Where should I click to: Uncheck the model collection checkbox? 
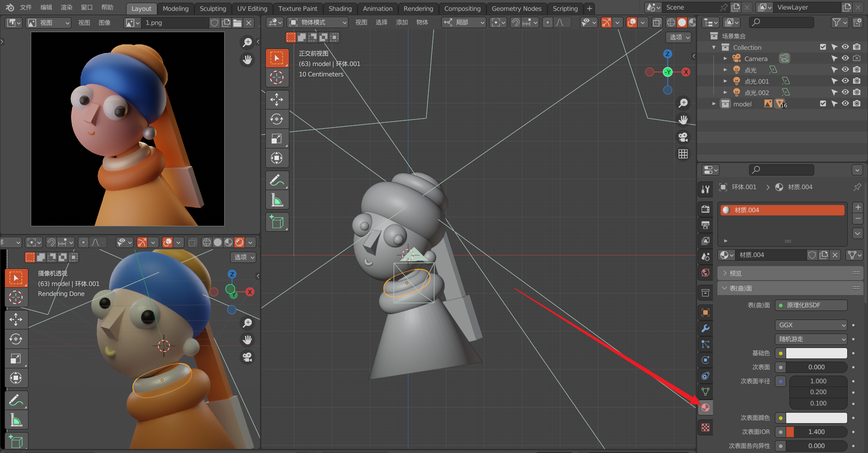tap(823, 104)
